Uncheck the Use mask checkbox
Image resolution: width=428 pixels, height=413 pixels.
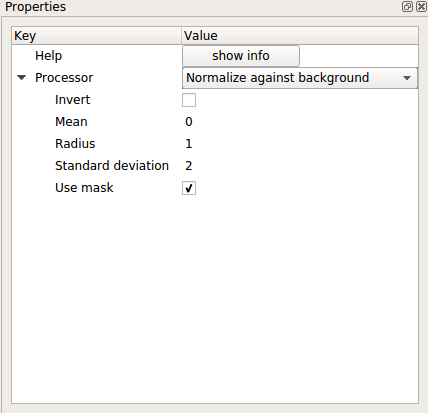point(189,188)
